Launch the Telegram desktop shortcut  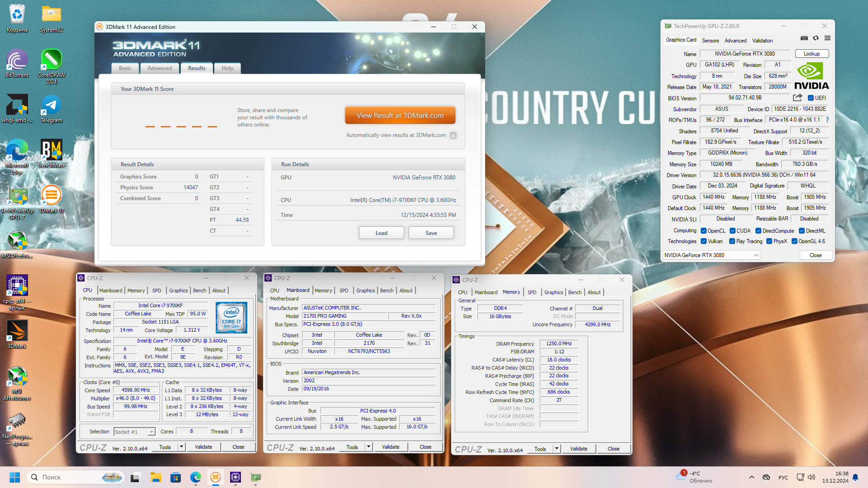tap(52, 108)
